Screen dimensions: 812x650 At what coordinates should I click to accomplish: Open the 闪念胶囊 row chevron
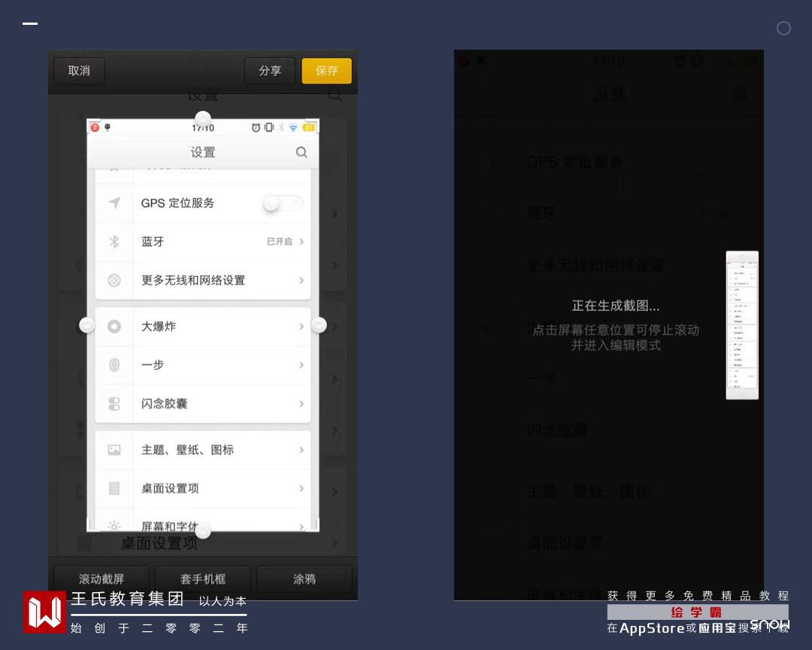coord(301,404)
